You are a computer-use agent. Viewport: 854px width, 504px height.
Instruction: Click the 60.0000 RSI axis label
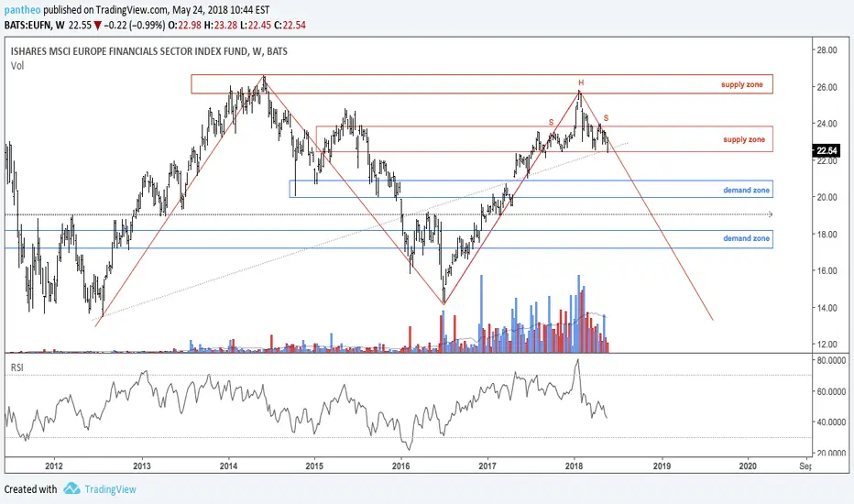pyautogui.click(x=830, y=391)
